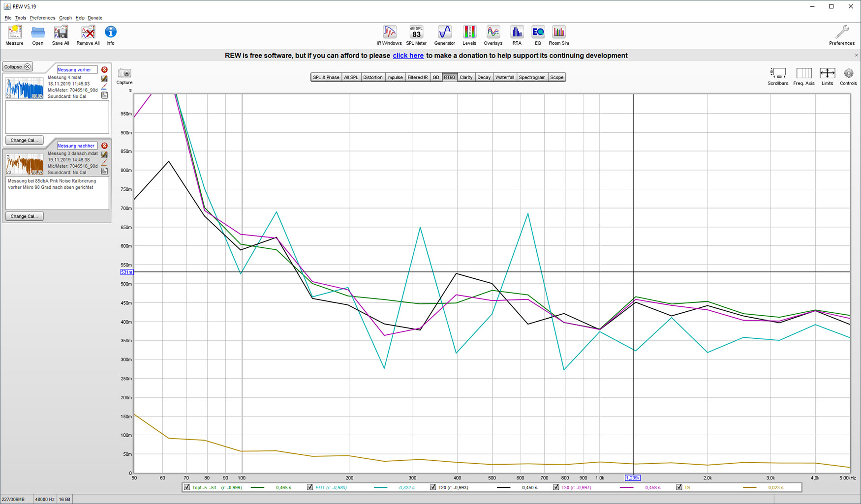The width and height of the screenshot is (861, 504).
Task: Select the blue Messung vorher thumbnail
Action: click(25, 88)
